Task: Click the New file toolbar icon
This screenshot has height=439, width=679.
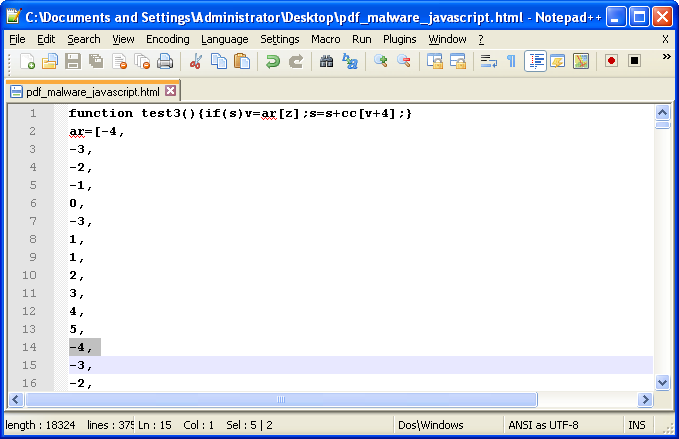Action: tap(28, 62)
